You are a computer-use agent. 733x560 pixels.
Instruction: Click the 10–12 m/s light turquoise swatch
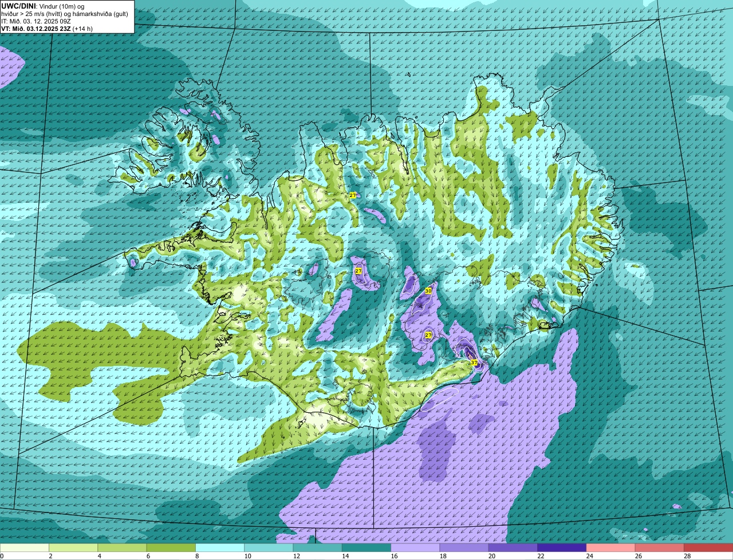click(269, 548)
